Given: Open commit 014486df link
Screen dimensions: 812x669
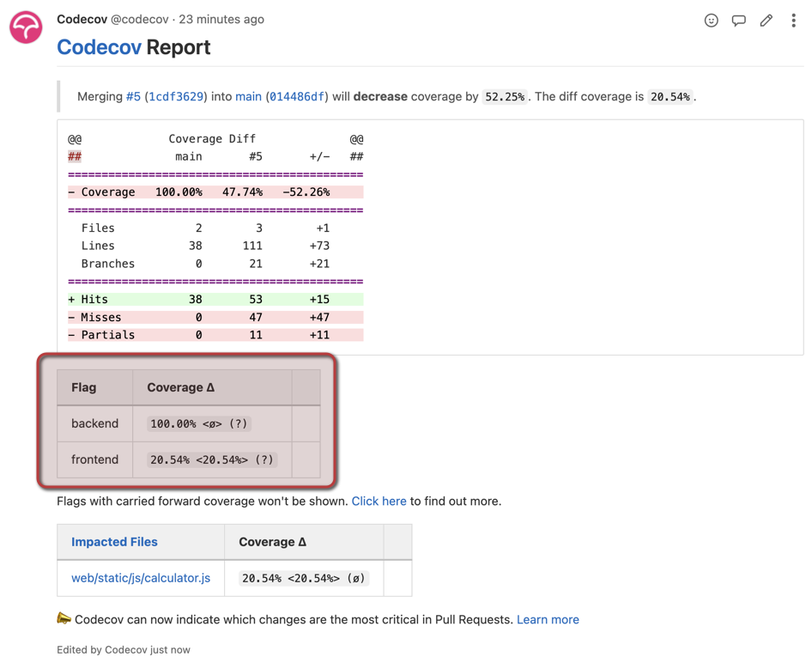Looking at the screenshot, I should tap(297, 96).
